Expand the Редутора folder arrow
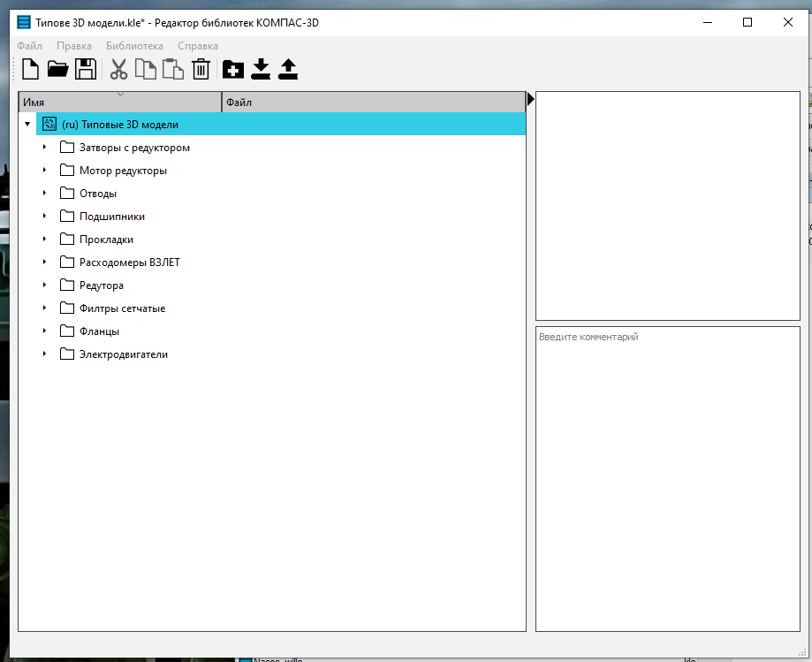 point(44,285)
